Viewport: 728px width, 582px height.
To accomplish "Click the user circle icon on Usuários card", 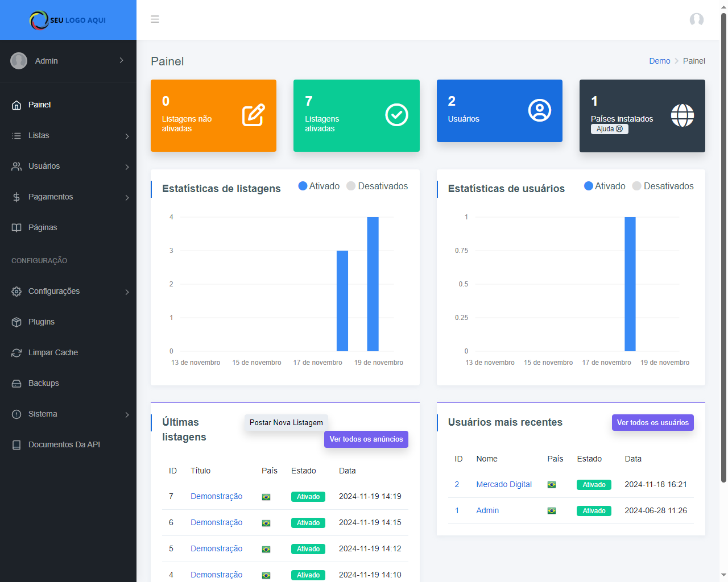I will coord(539,111).
